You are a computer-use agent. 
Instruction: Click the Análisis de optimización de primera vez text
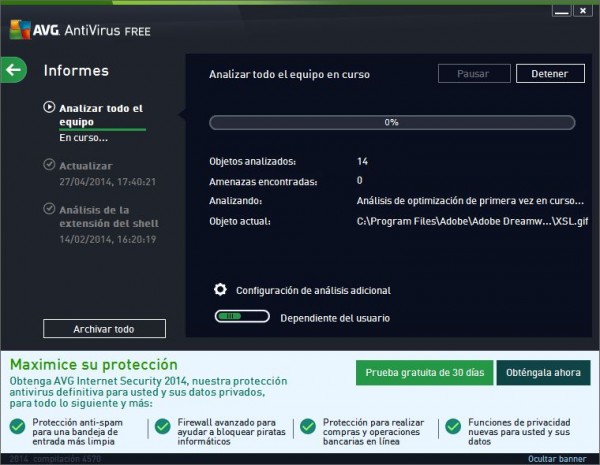click(x=470, y=201)
